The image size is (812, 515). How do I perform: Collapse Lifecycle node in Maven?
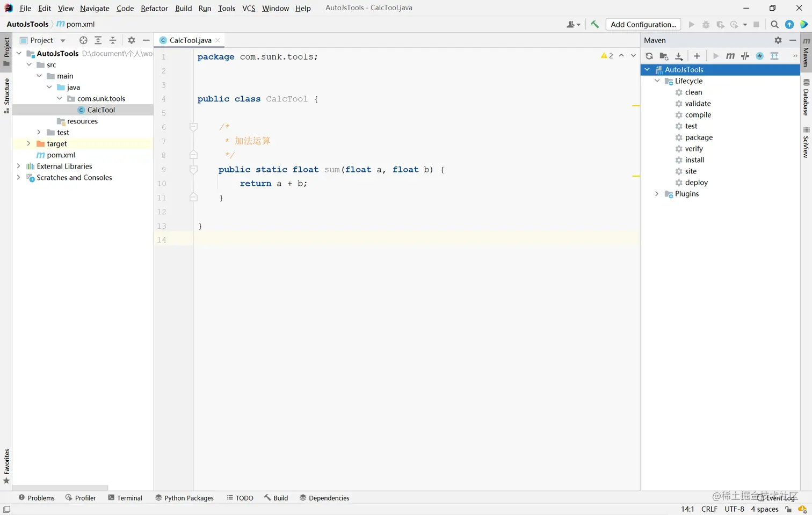(x=657, y=81)
